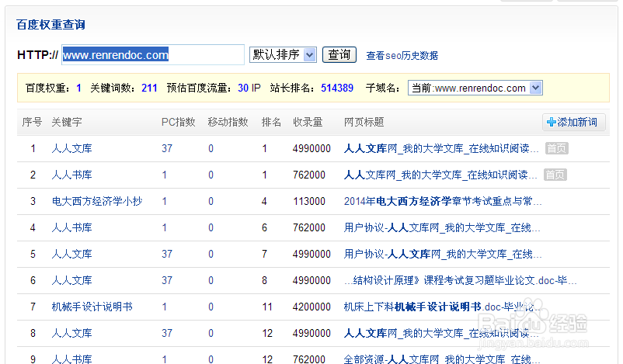Screen dimensions: 623x364
Task: Click the plus icon in 添加新词
Action: 551,122
